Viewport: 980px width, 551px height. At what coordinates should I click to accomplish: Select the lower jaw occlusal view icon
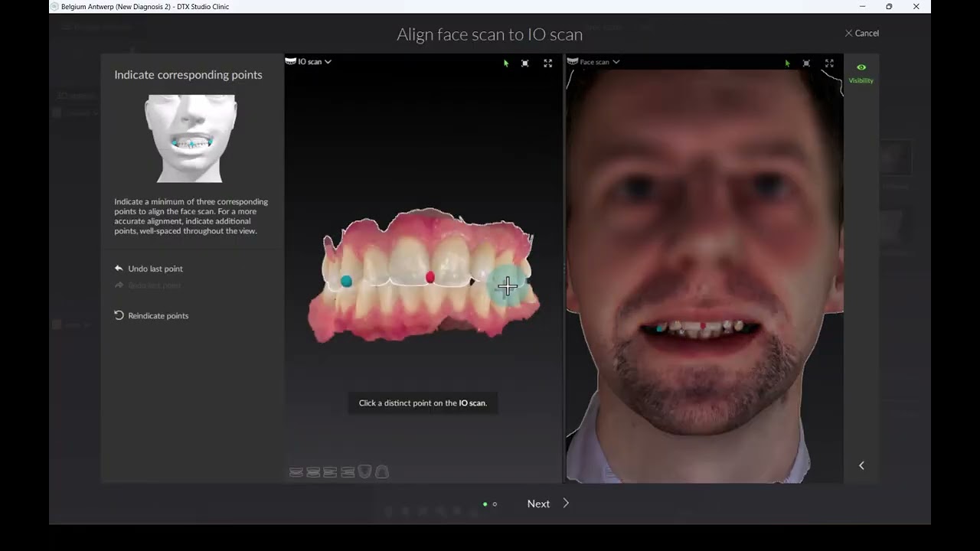pyautogui.click(x=382, y=471)
